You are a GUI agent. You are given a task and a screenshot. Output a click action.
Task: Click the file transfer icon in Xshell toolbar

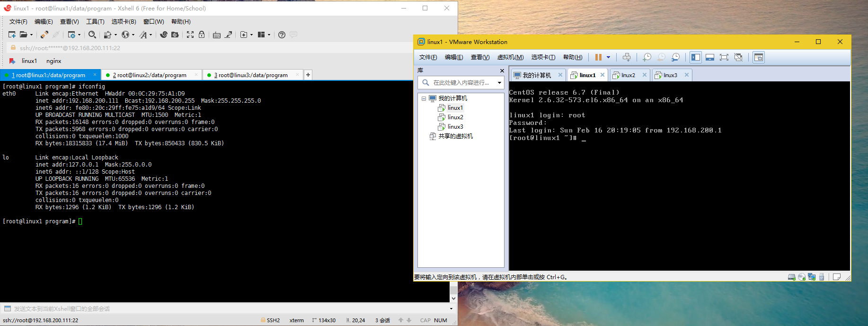[107, 35]
